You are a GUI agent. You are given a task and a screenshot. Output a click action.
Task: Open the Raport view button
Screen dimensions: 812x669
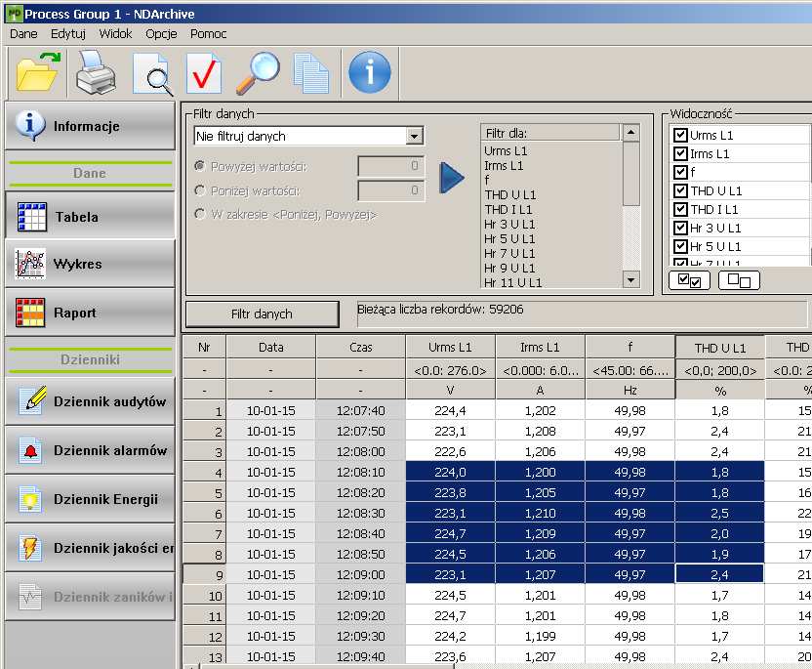[90, 313]
